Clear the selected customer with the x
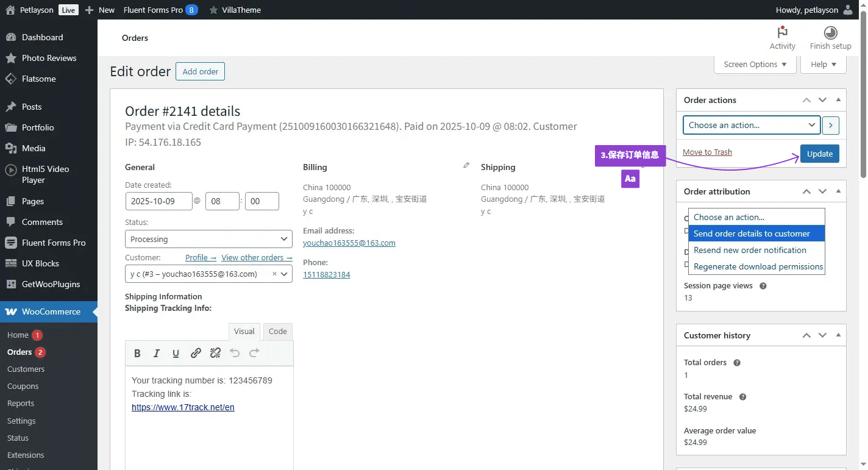868x470 pixels. coord(274,274)
